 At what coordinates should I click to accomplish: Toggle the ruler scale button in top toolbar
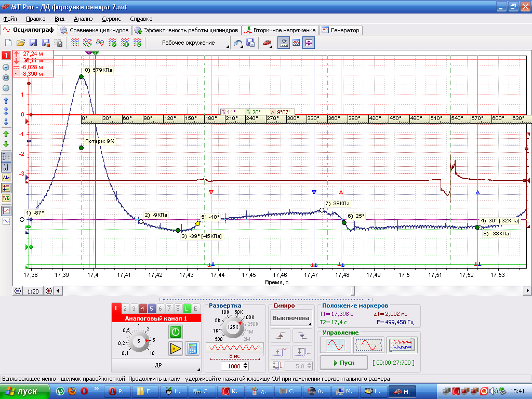(x=284, y=43)
